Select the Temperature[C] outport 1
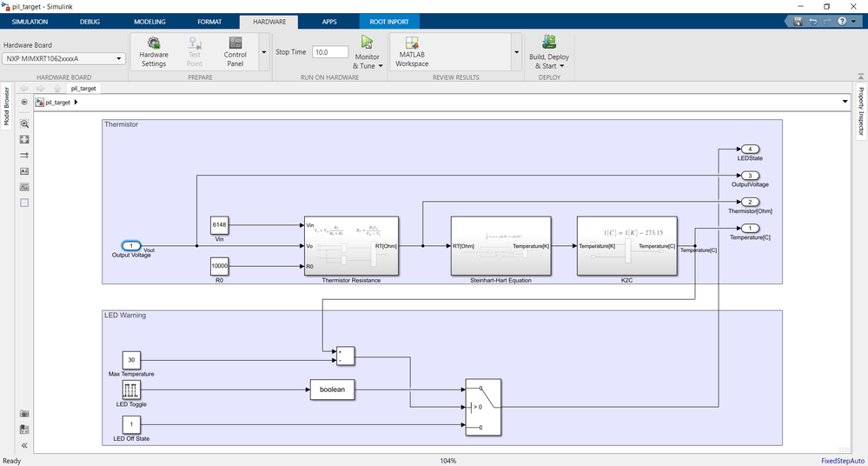 [x=750, y=229]
